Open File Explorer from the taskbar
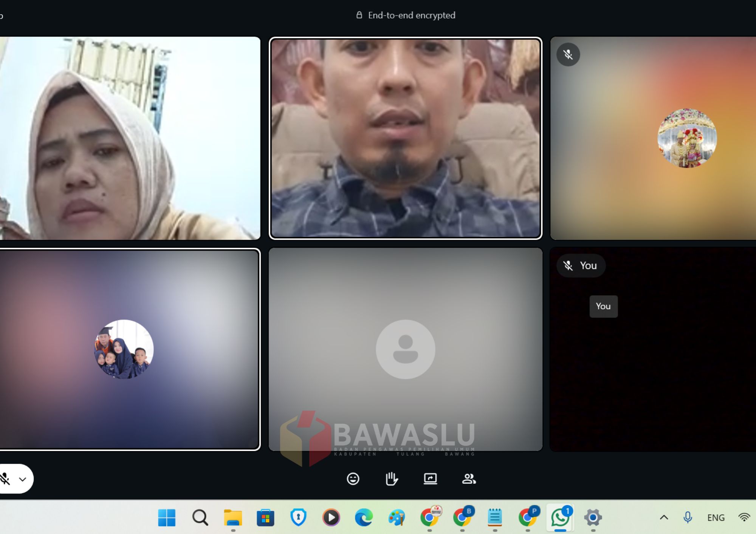This screenshot has height=534, width=756. [233, 517]
